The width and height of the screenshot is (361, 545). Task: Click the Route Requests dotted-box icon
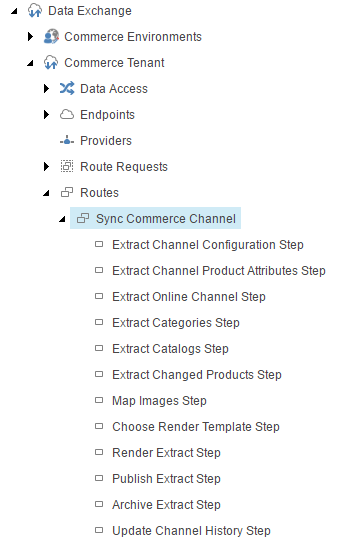tap(67, 166)
